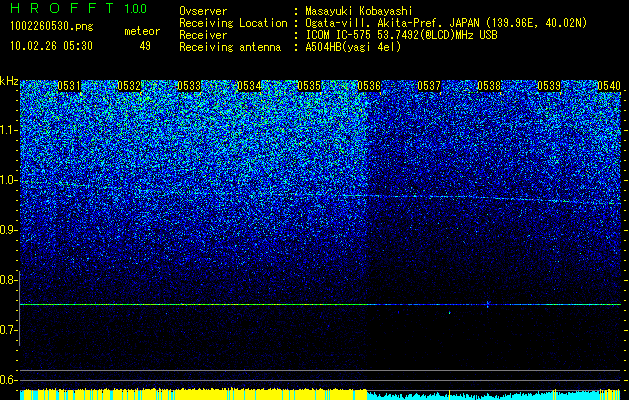Click the antenna text A504HB(yagi 4el)
This screenshot has width=629, height=400.
point(353,47)
